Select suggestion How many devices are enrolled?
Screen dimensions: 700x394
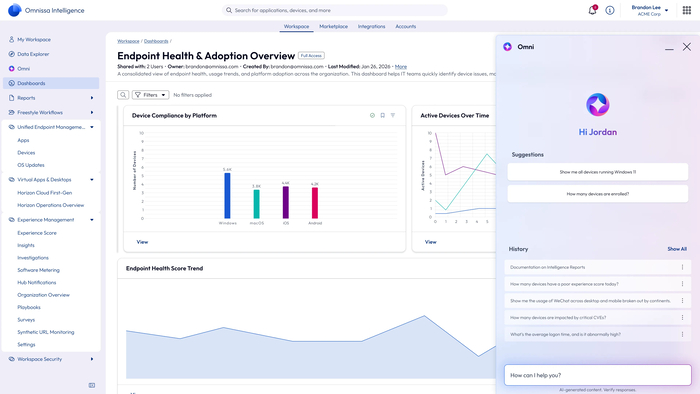pyautogui.click(x=598, y=194)
